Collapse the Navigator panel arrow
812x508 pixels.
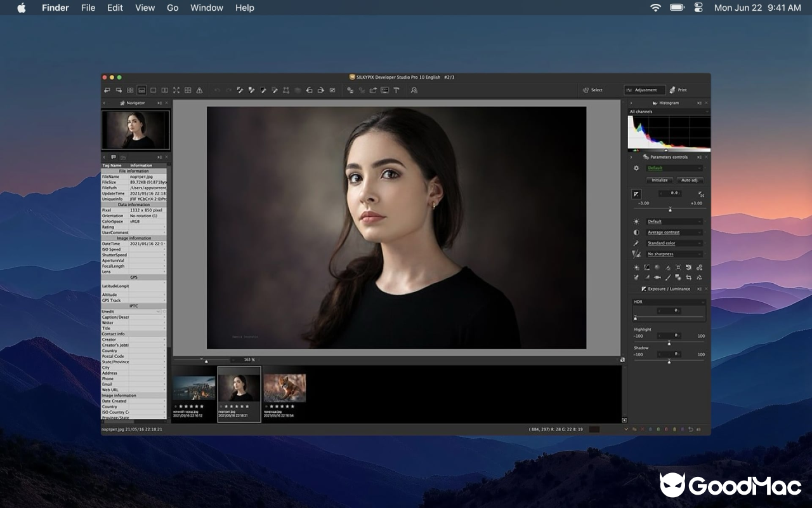click(105, 103)
